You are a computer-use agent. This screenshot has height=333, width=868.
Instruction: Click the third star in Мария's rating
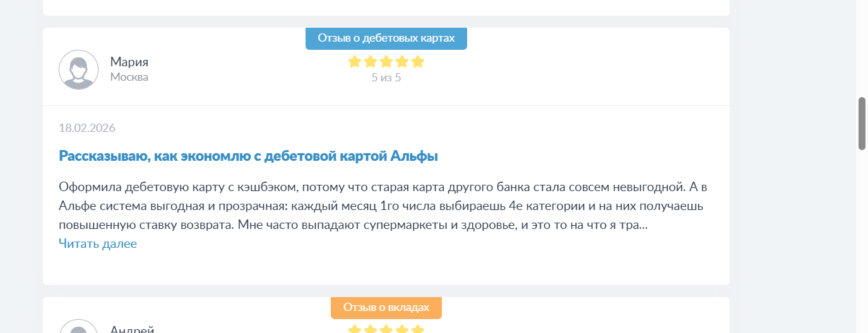[x=386, y=62]
